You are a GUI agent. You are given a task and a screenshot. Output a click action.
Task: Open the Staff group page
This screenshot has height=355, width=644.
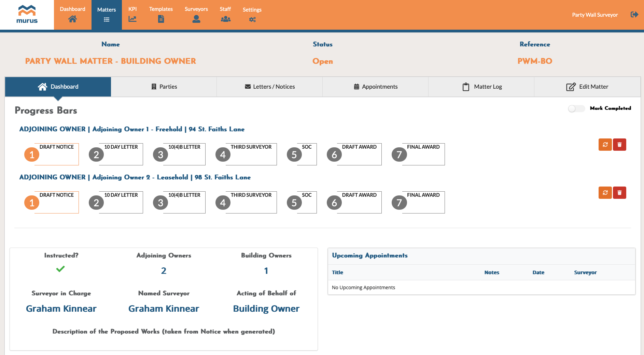[x=225, y=15]
